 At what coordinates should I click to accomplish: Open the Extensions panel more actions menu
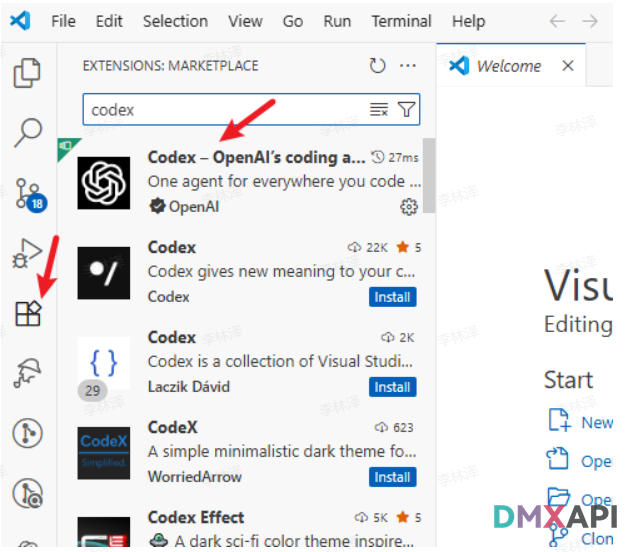[x=408, y=66]
